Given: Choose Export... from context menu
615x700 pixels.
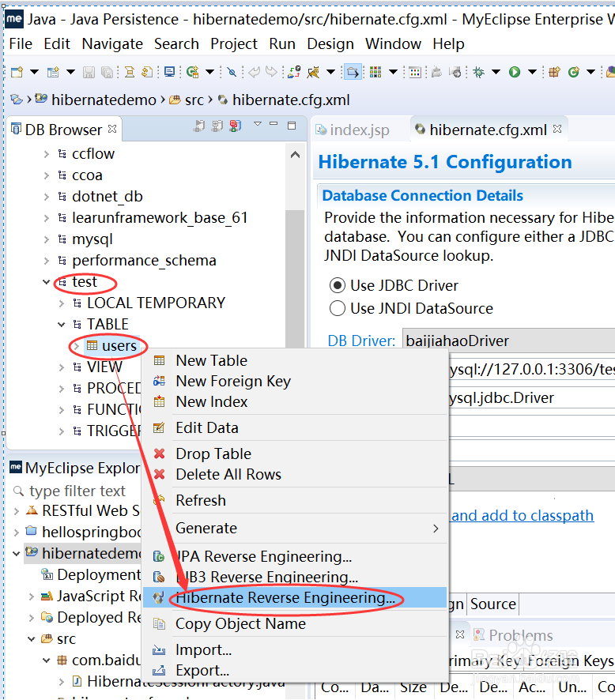Looking at the screenshot, I should [x=295, y=670].
